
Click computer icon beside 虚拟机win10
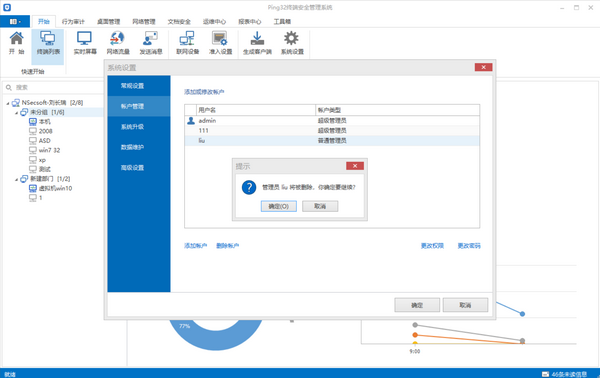(x=33, y=188)
